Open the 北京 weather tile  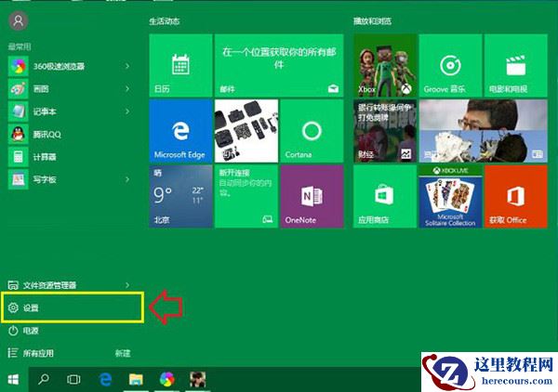click(x=180, y=196)
